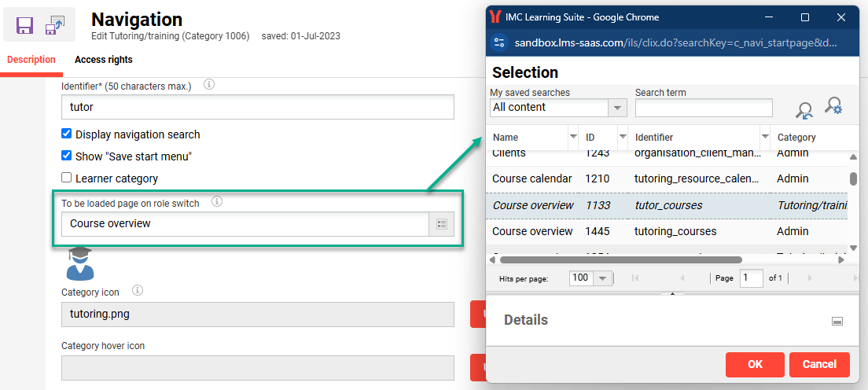
Task: Click the vertical scrollbar thumb in list
Action: tap(854, 179)
